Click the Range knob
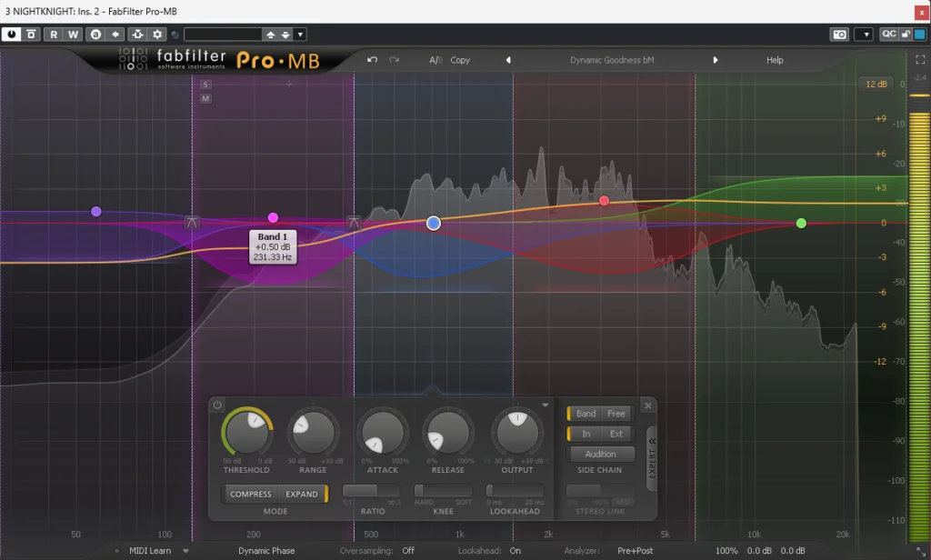 (313, 433)
